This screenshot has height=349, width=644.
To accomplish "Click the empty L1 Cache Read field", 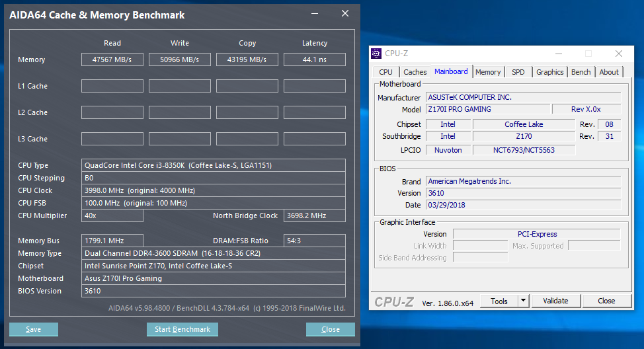I will click(112, 86).
